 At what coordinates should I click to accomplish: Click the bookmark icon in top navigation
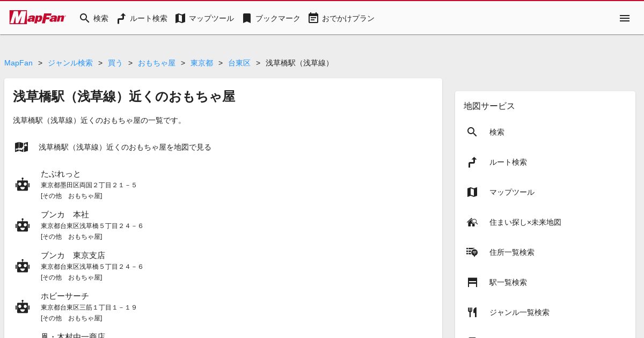(247, 18)
